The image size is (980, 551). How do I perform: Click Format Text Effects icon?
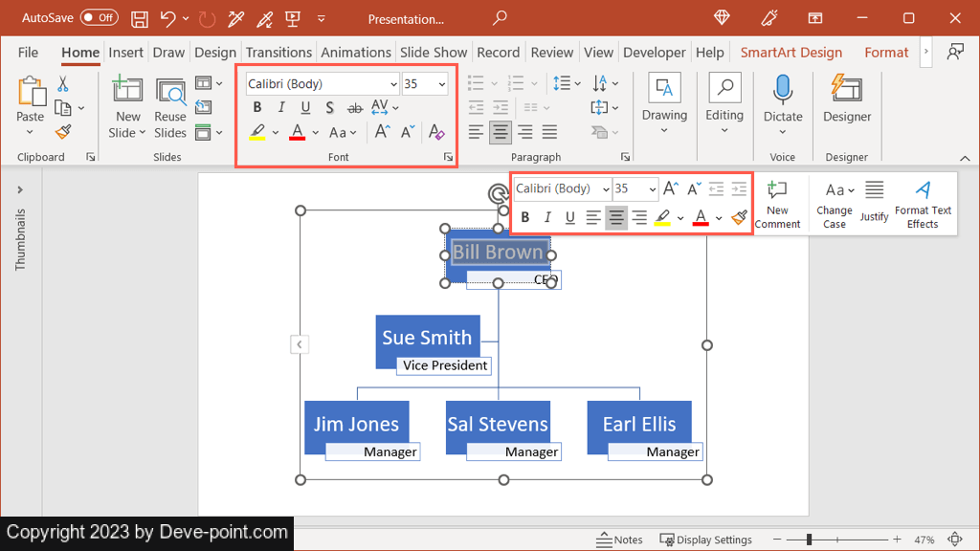click(923, 203)
